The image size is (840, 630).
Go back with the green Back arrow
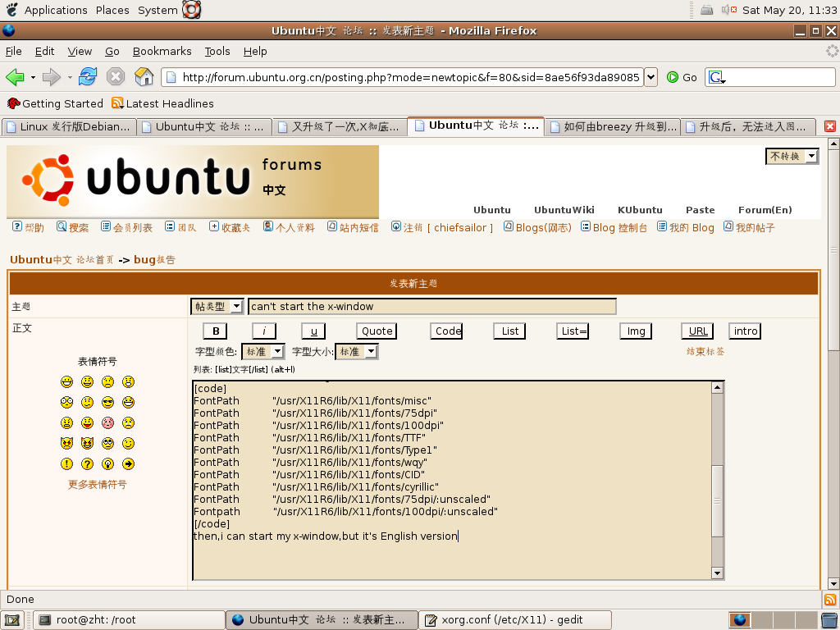[x=15, y=77]
